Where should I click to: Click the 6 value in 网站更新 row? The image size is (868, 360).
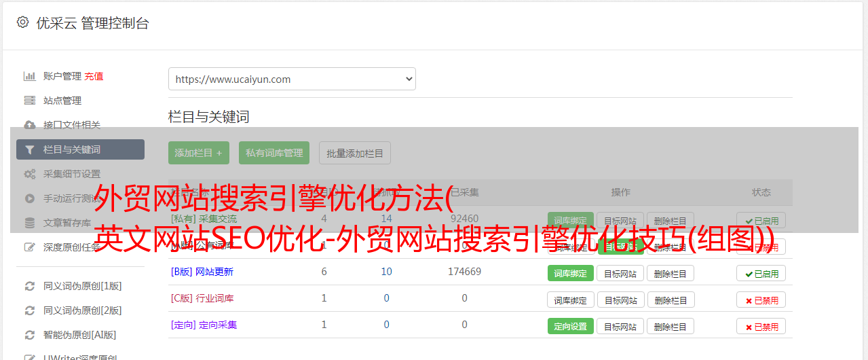[324, 272]
